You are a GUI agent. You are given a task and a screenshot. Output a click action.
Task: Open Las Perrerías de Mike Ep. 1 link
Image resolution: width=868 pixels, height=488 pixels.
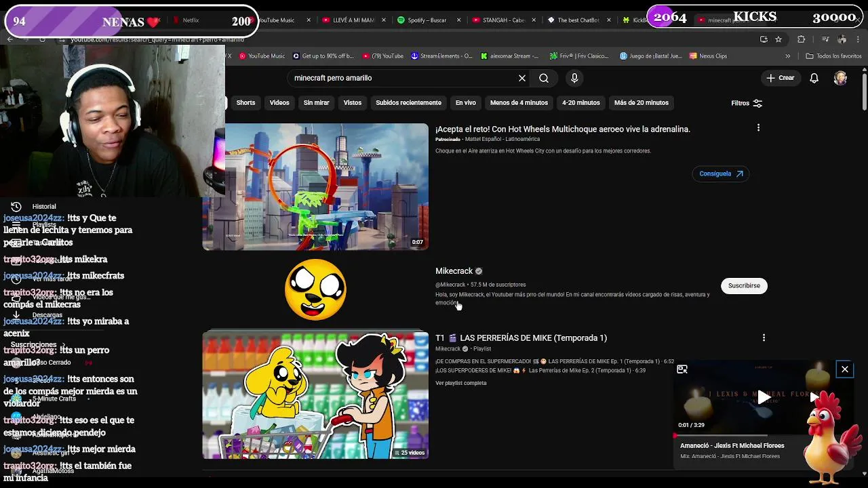click(555, 361)
